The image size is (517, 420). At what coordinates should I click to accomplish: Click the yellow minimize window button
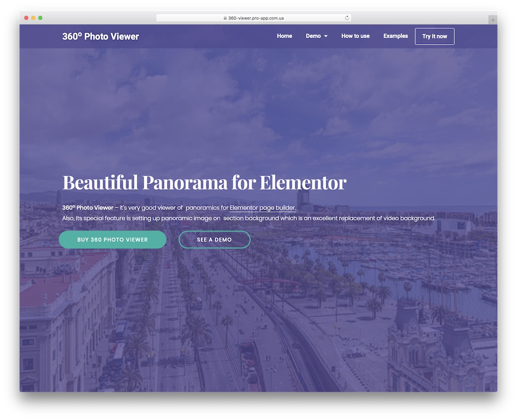33,18
